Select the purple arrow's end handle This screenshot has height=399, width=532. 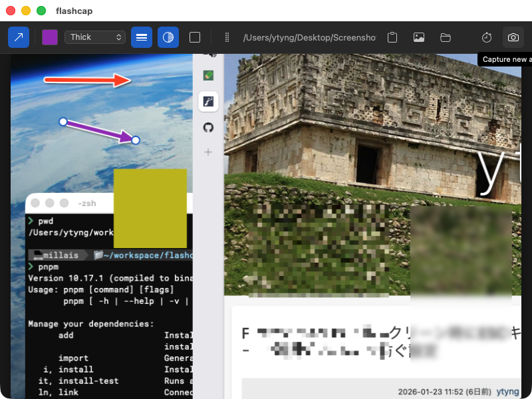tap(136, 140)
